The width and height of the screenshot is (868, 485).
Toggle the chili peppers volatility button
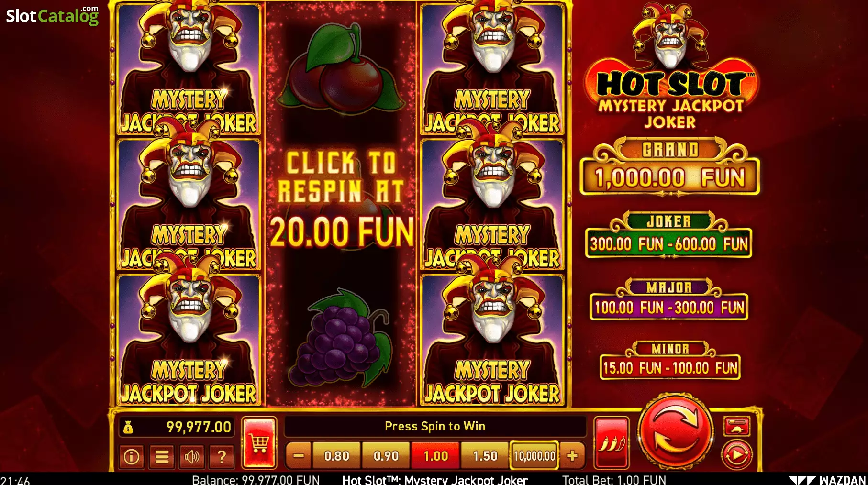(611, 442)
